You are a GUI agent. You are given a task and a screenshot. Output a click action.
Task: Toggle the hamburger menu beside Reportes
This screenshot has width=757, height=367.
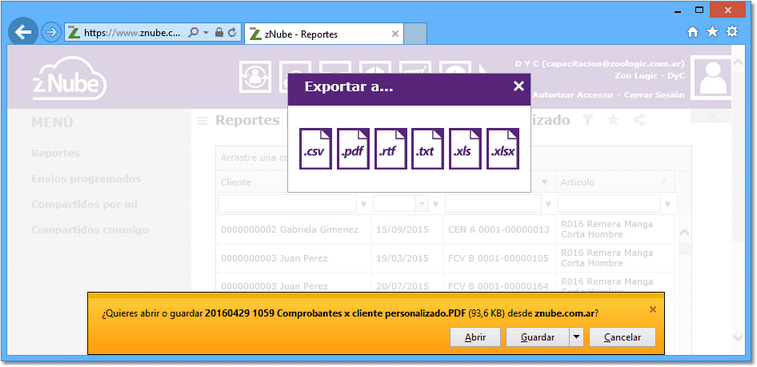202,121
